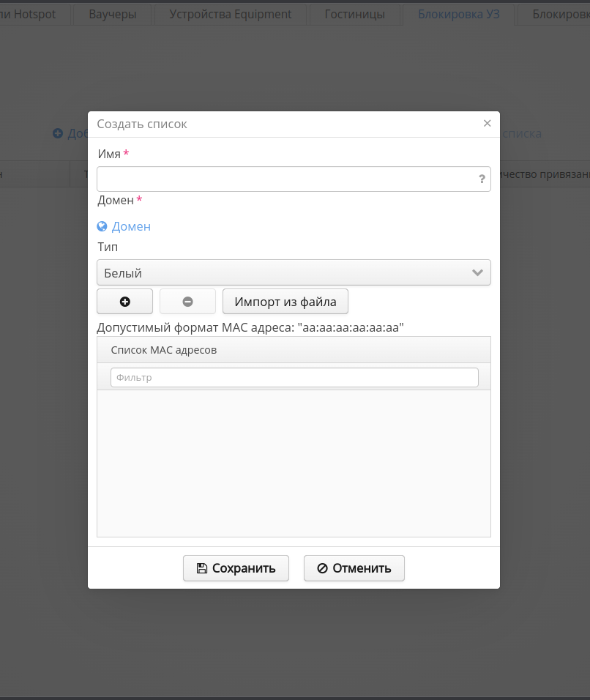Viewport: 590px width, 700px height.
Task: Open the Устройства Equipment tab
Action: (231, 14)
